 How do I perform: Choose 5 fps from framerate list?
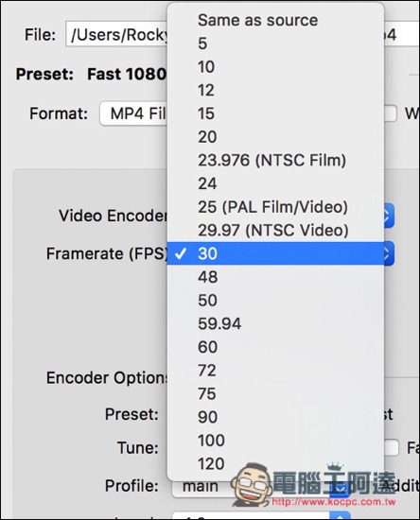click(275, 43)
